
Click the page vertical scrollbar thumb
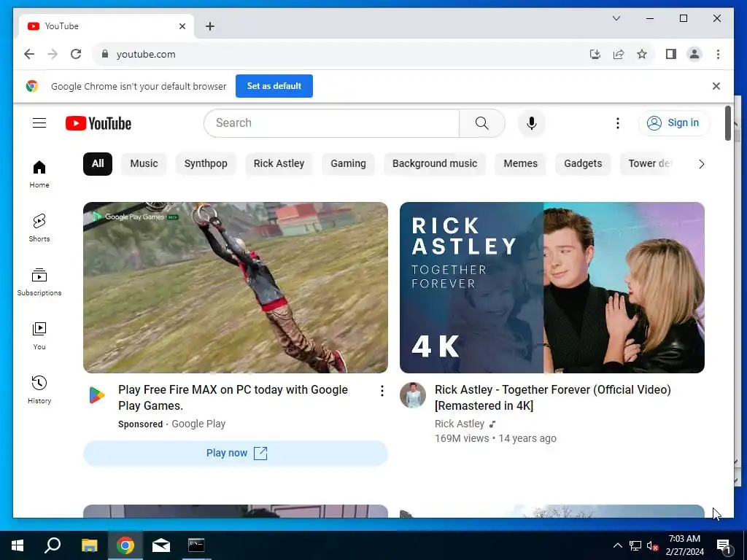point(727,123)
